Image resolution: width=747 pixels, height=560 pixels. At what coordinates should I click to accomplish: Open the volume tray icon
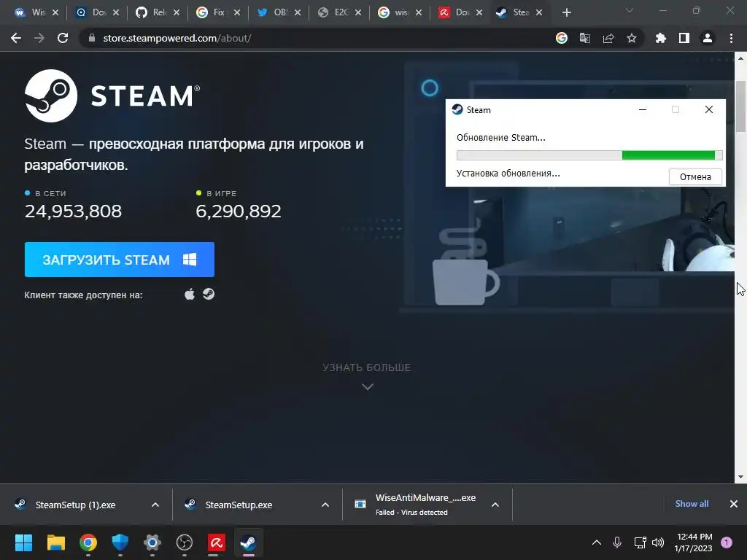(658, 542)
